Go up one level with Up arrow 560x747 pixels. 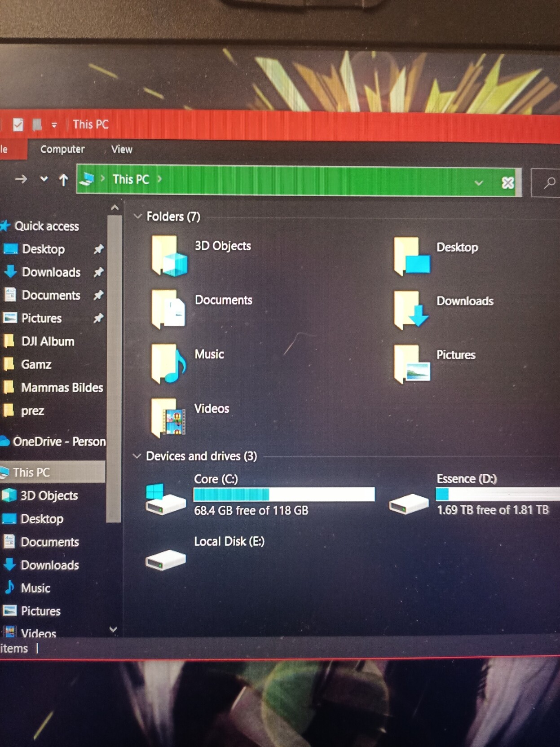[x=63, y=180]
